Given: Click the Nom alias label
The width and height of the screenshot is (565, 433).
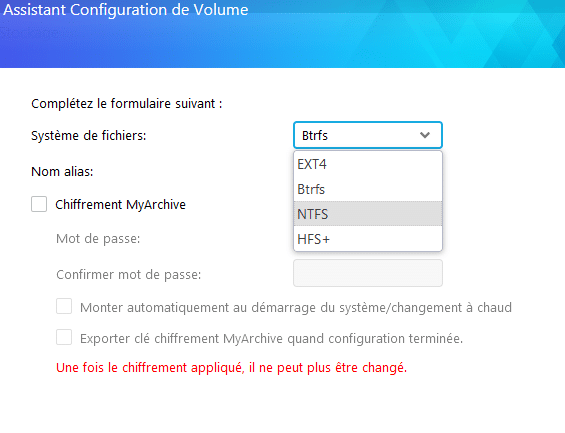Looking at the screenshot, I should pyautogui.click(x=62, y=171).
